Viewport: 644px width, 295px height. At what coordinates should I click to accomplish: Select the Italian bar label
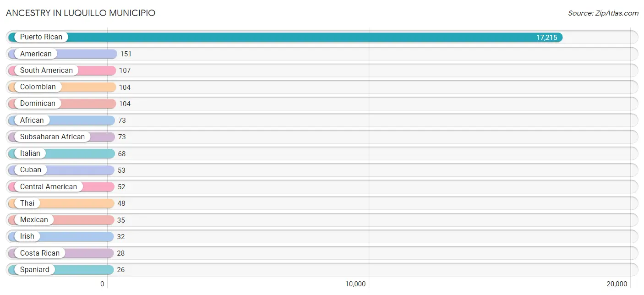30,153
